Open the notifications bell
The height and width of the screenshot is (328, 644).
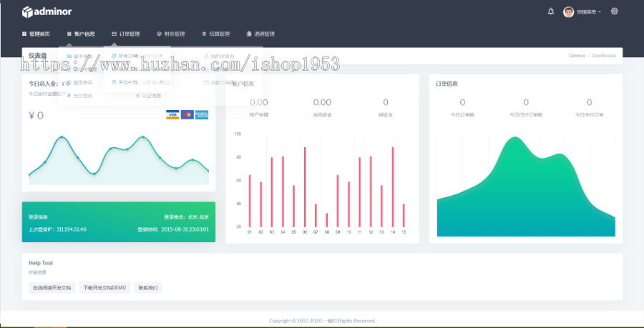(x=551, y=11)
